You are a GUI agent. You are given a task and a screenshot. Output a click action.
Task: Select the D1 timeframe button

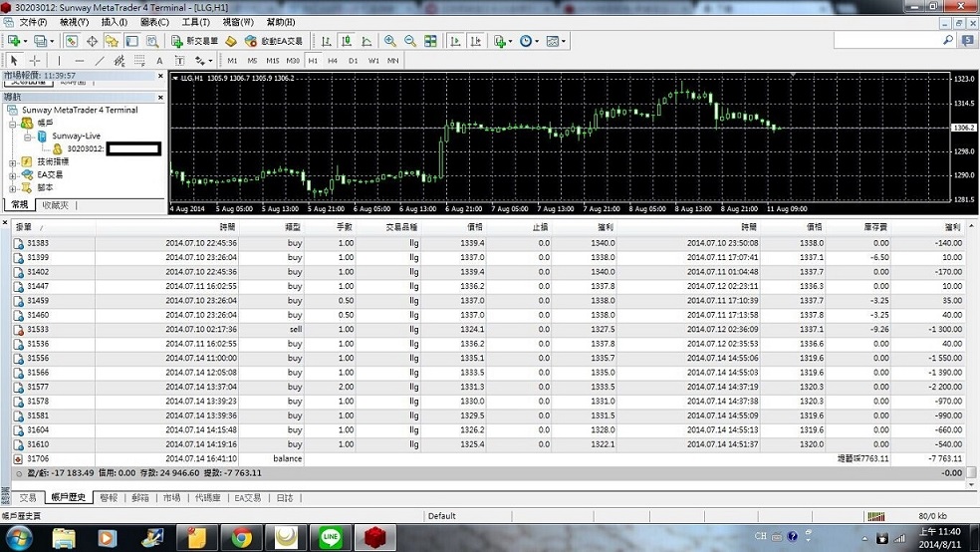coord(354,61)
